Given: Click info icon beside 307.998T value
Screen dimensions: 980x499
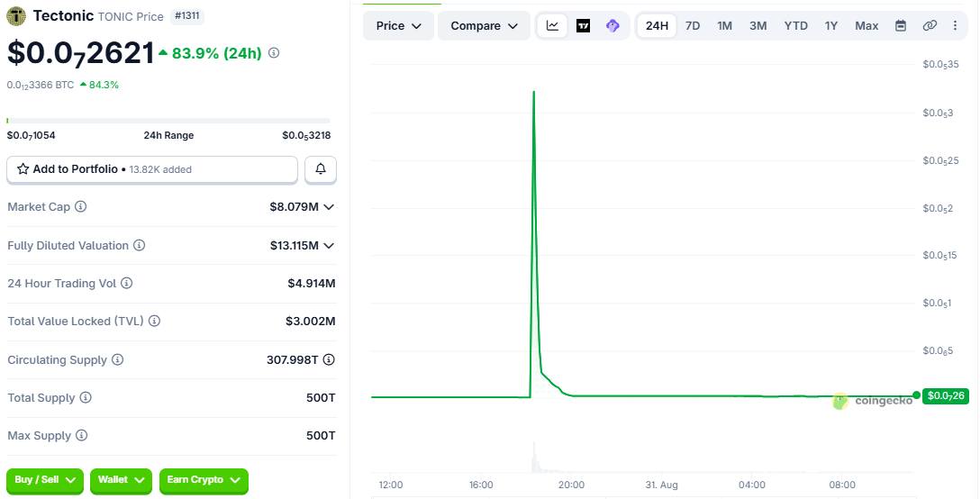Looking at the screenshot, I should click(329, 359).
